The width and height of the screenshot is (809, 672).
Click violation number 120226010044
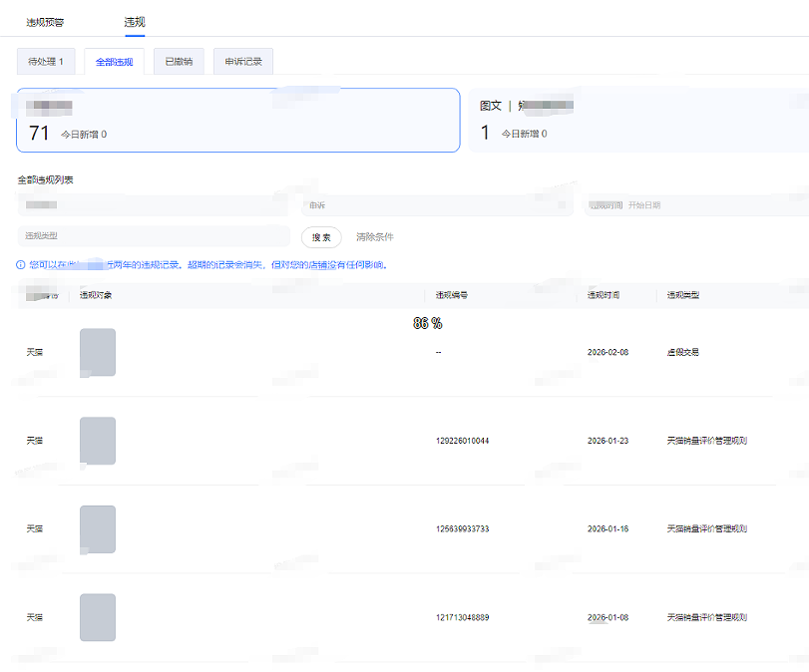462,441
